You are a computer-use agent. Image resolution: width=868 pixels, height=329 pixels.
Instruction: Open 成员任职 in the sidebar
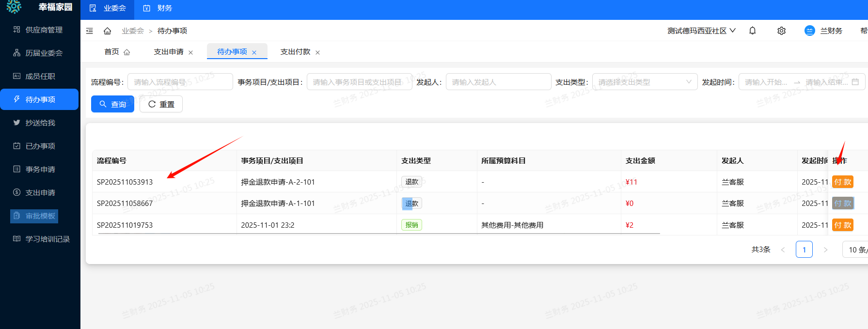point(40,76)
